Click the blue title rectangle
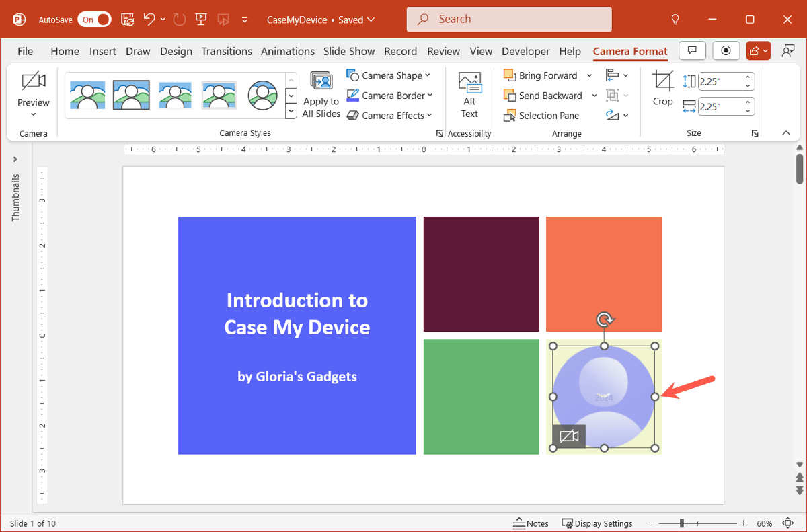The image size is (807, 532). [x=297, y=335]
